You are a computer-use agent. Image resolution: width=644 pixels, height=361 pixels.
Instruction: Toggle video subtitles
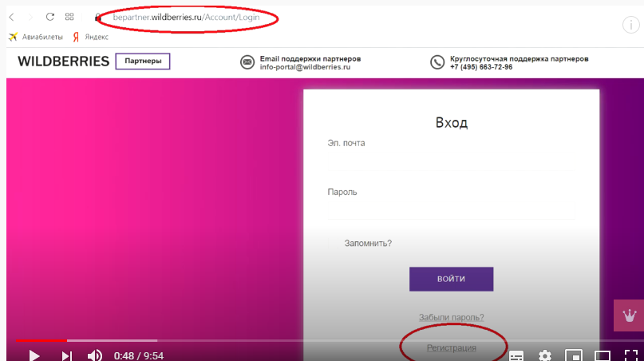[x=516, y=355]
